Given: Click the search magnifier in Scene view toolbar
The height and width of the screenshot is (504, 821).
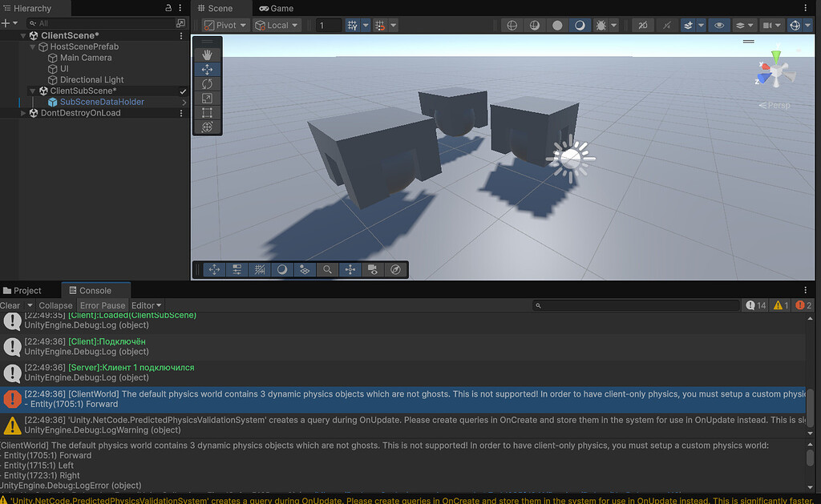Looking at the screenshot, I should click(327, 269).
